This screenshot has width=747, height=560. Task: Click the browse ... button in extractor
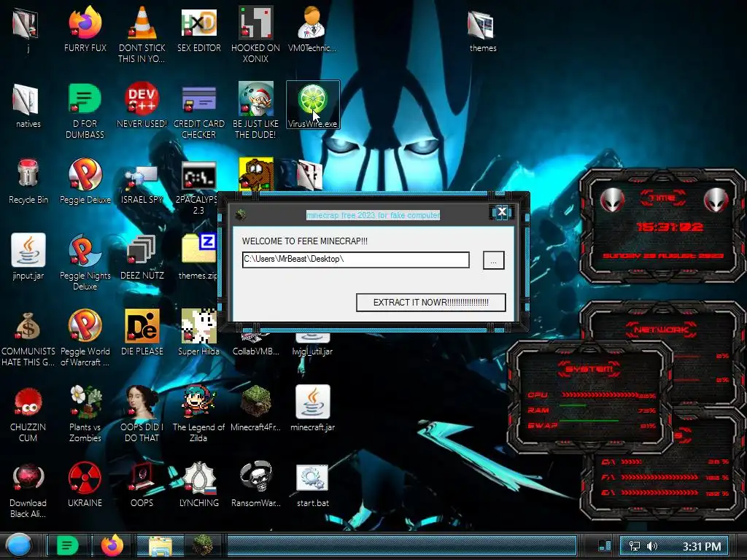[493, 260]
